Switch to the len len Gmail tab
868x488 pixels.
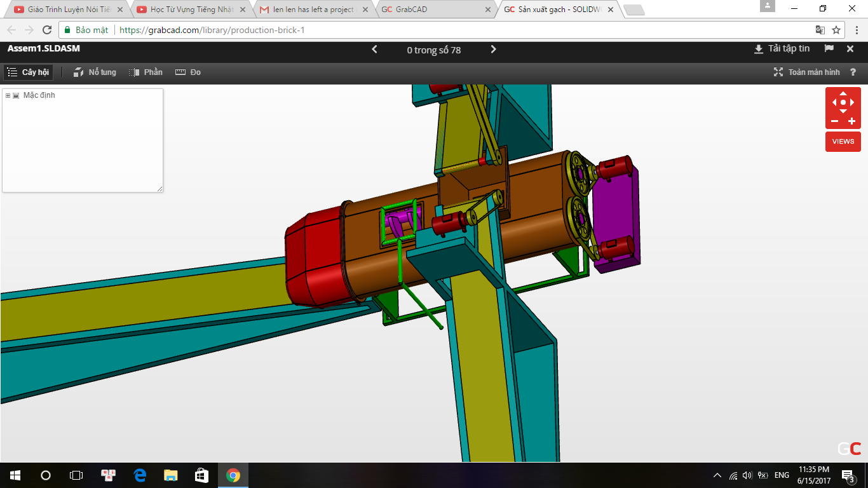click(x=313, y=10)
